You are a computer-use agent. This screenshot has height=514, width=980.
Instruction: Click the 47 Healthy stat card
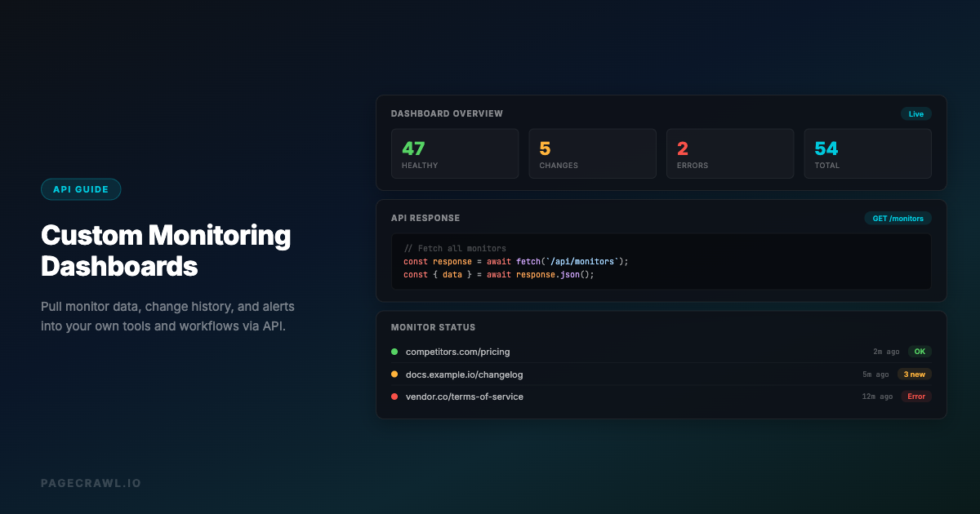coord(455,153)
